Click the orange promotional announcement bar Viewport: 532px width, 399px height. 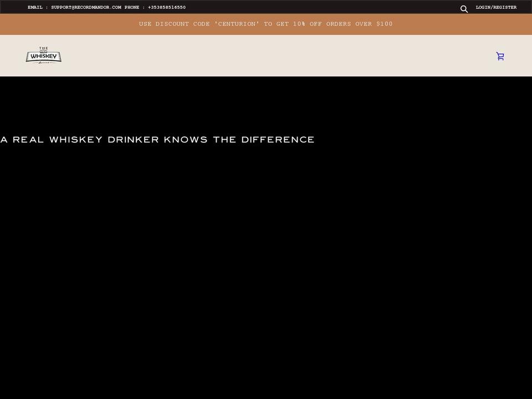(266, 24)
